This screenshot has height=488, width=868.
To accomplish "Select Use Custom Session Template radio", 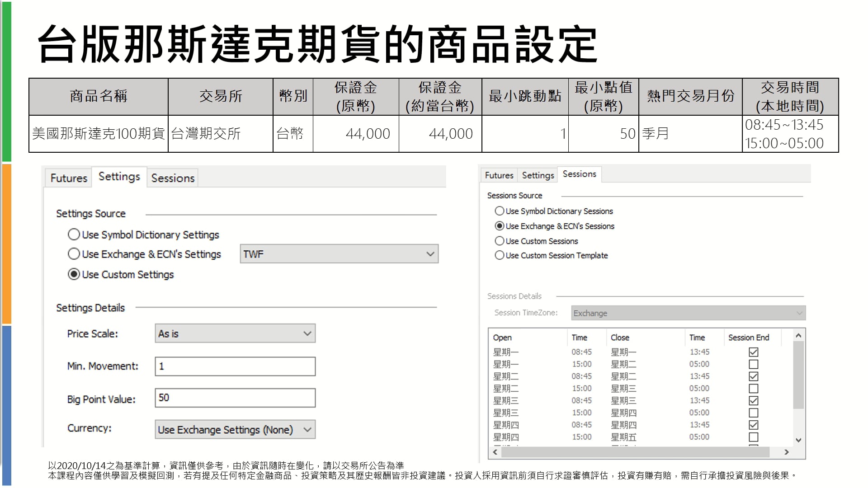I will coord(500,255).
